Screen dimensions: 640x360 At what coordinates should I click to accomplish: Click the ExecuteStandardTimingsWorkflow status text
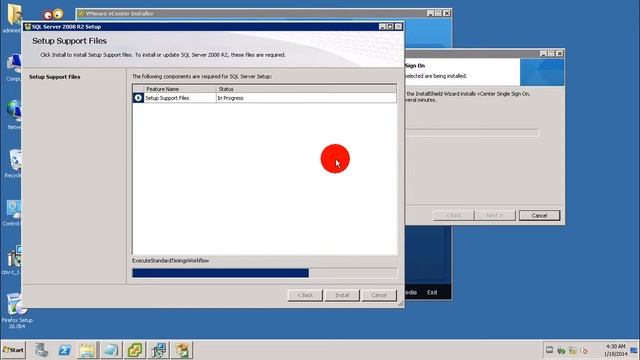point(171,260)
